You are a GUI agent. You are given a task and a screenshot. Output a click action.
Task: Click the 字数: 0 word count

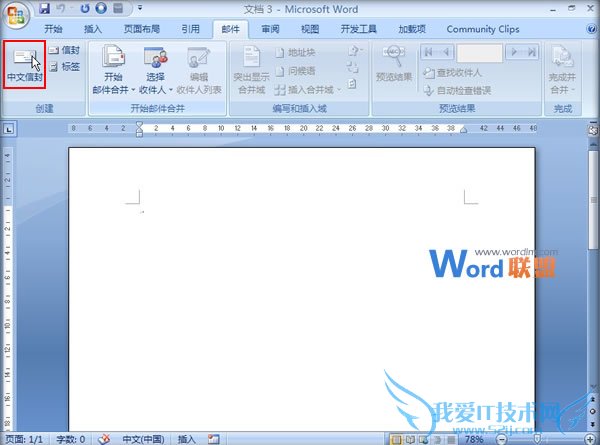click(x=71, y=439)
